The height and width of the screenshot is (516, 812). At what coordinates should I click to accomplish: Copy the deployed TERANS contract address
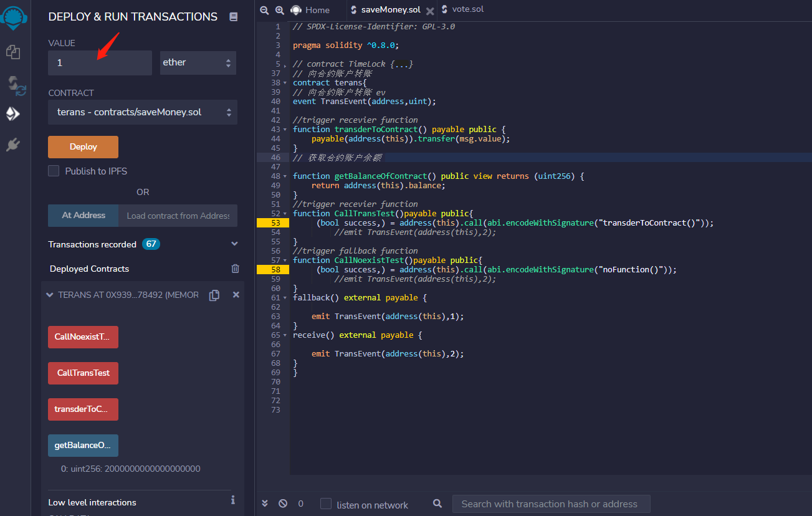pos(214,295)
